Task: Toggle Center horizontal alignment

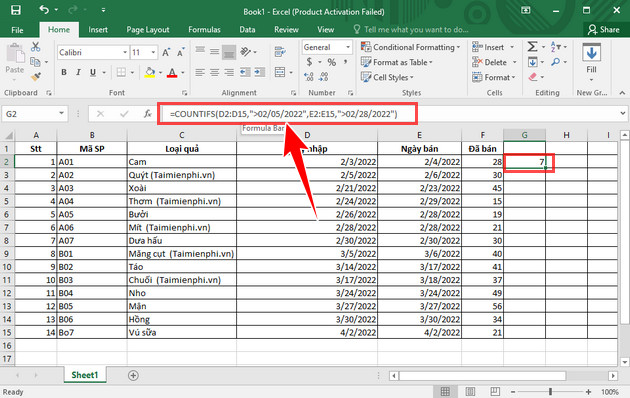Action: (x=215, y=72)
